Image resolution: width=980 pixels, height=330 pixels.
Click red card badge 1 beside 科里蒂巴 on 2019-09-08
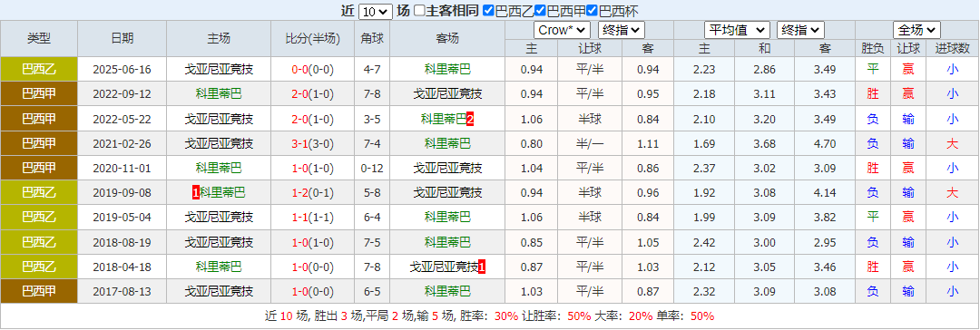coord(196,193)
